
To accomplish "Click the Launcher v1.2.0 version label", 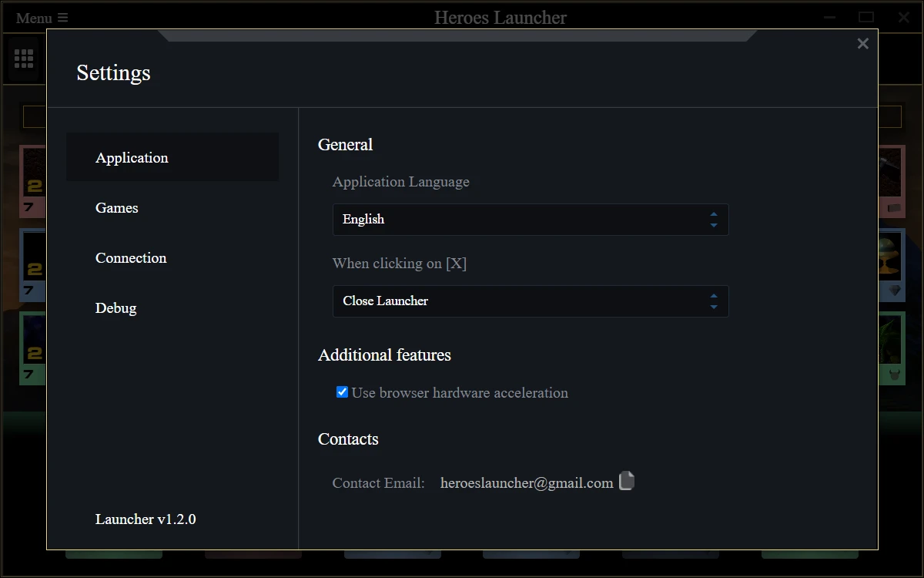I will click(x=146, y=519).
